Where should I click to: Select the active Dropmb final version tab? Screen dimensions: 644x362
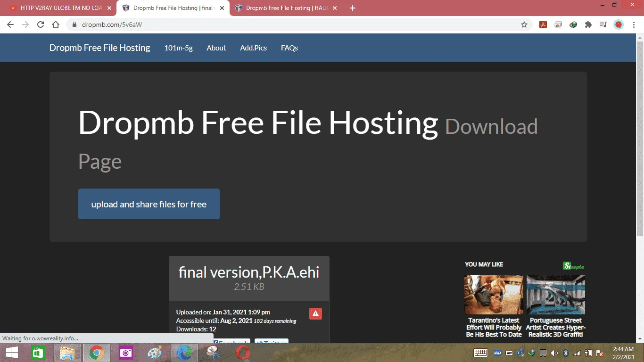[x=173, y=8]
